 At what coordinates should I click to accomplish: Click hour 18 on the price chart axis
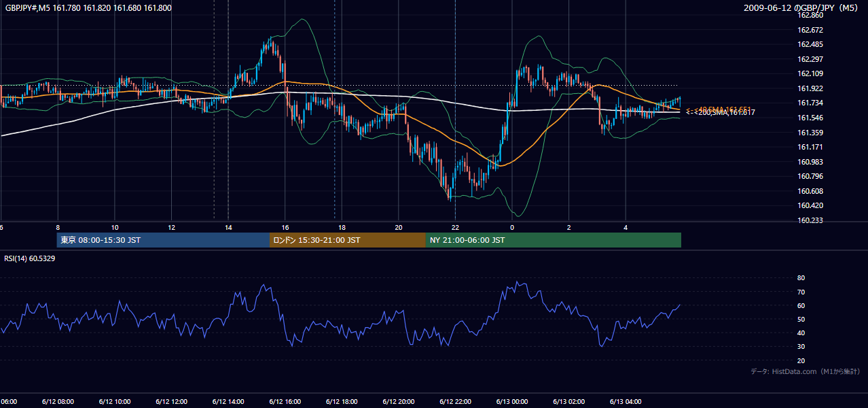342,227
